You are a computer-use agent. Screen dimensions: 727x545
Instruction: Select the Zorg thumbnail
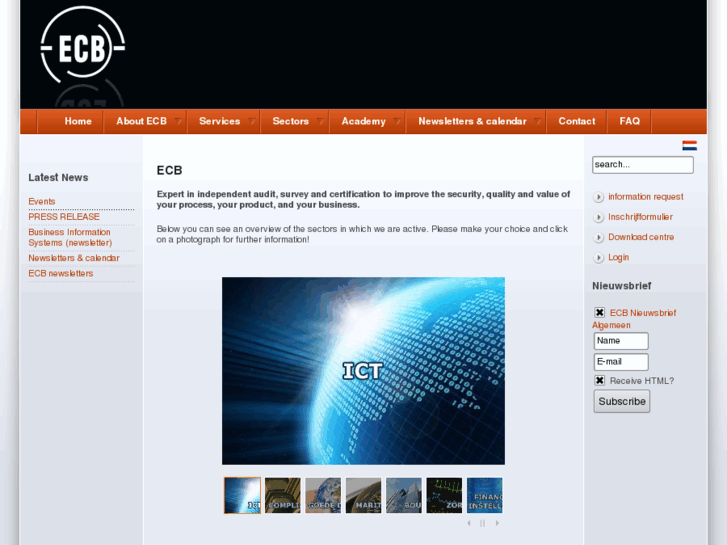point(444,495)
